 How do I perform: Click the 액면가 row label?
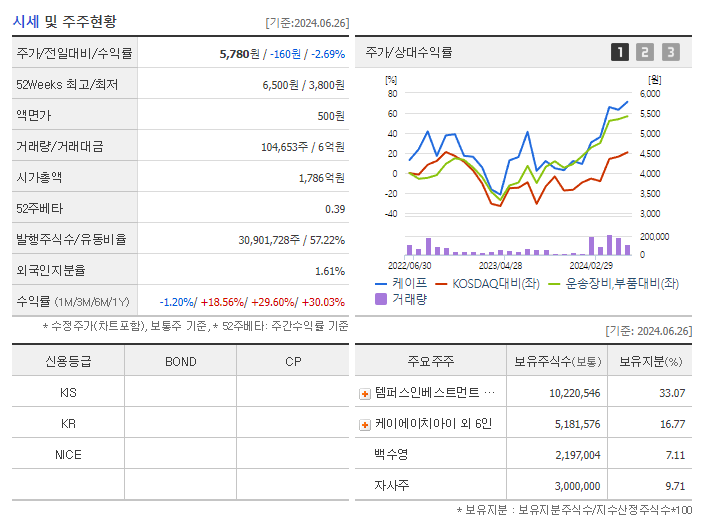pyautogui.click(x=34, y=115)
